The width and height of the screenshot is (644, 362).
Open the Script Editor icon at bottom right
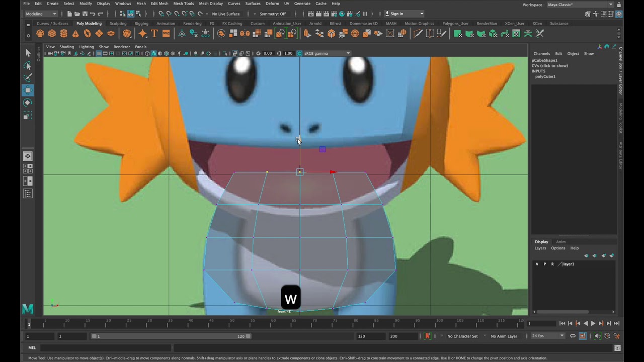pyautogui.click(x=617, y=347)
